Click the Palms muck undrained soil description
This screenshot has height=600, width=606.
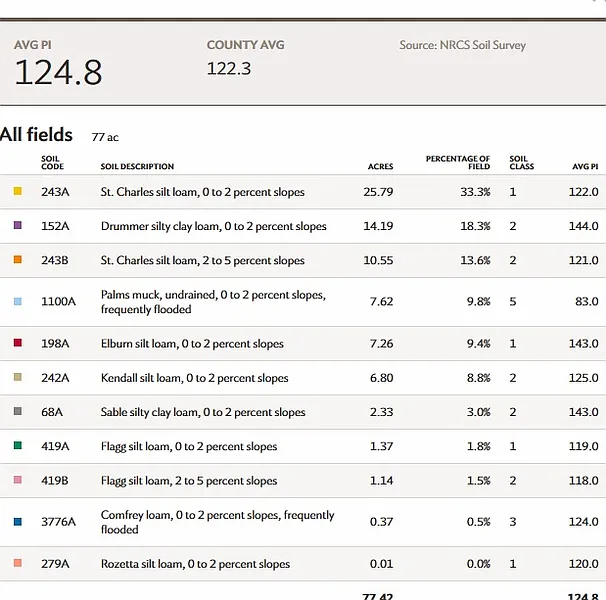tap(213, 302)
